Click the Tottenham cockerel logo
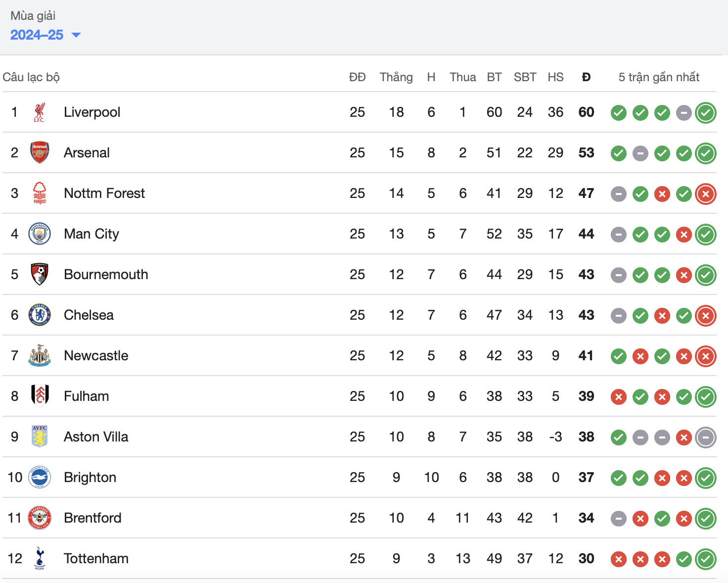 pyautogui.click(x=40, y=558)
